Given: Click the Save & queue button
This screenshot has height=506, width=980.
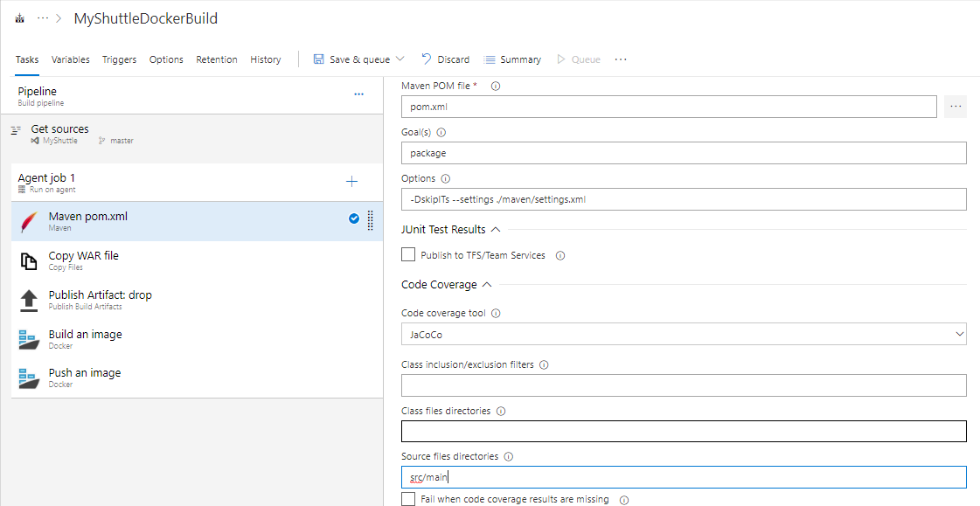Looking at the screenshot, I should click(351, 59).
